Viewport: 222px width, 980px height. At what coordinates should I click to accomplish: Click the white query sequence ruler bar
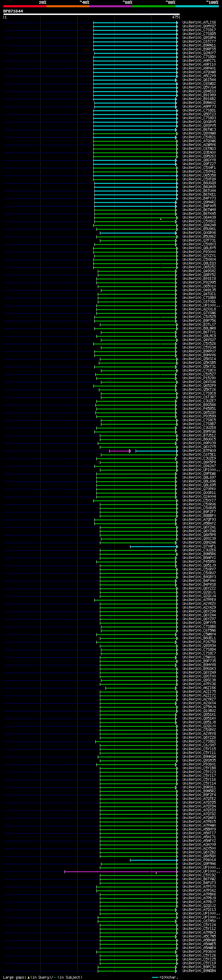[x=92, y=15]
